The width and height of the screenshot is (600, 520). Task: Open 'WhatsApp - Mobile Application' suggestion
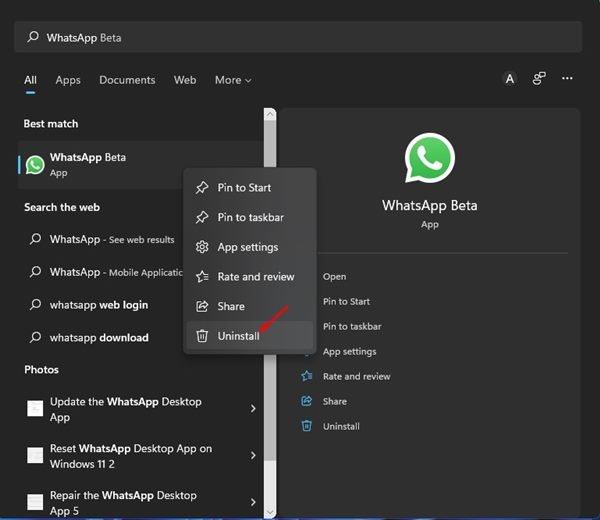(116, 272)
